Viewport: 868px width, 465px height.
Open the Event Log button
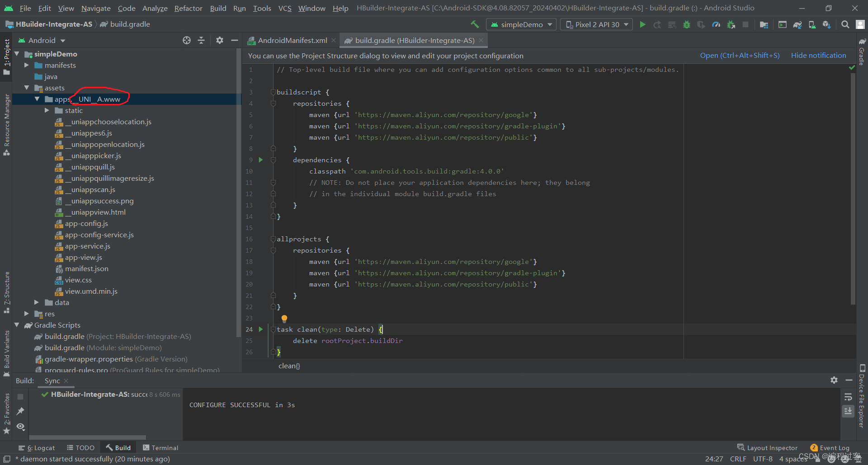coord(830,448)
